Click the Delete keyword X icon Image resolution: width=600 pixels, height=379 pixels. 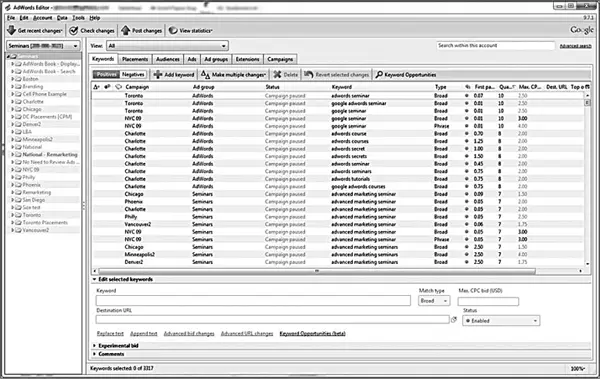(x=277, y=75)
